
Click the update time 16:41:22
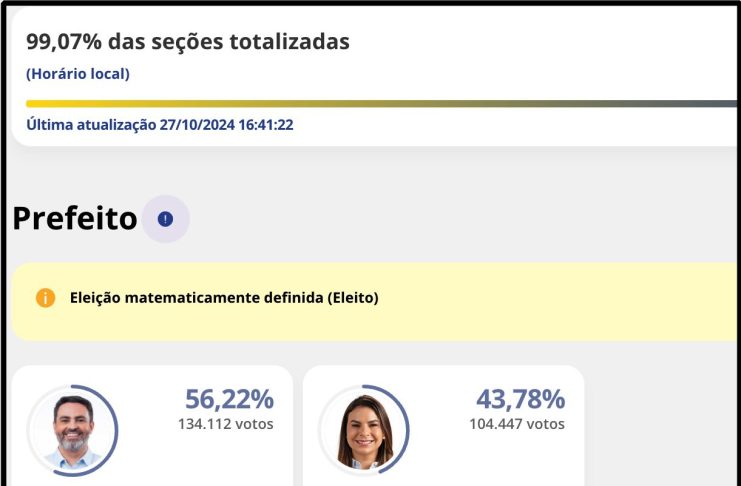click(266, 125)
